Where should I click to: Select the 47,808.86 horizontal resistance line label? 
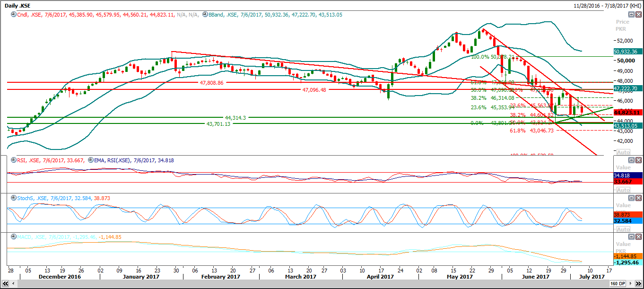coord(211,82)
